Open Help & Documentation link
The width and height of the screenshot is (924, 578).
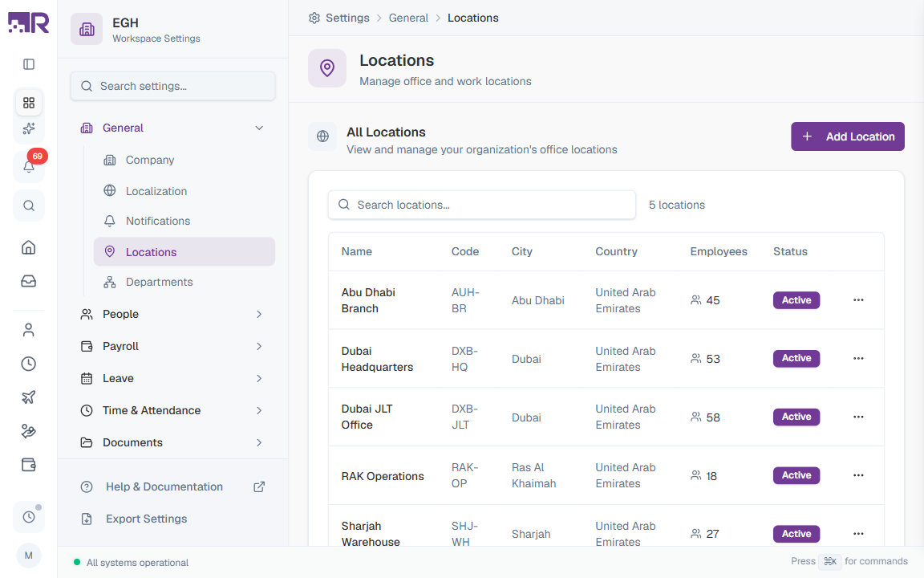tap(172, 486)
